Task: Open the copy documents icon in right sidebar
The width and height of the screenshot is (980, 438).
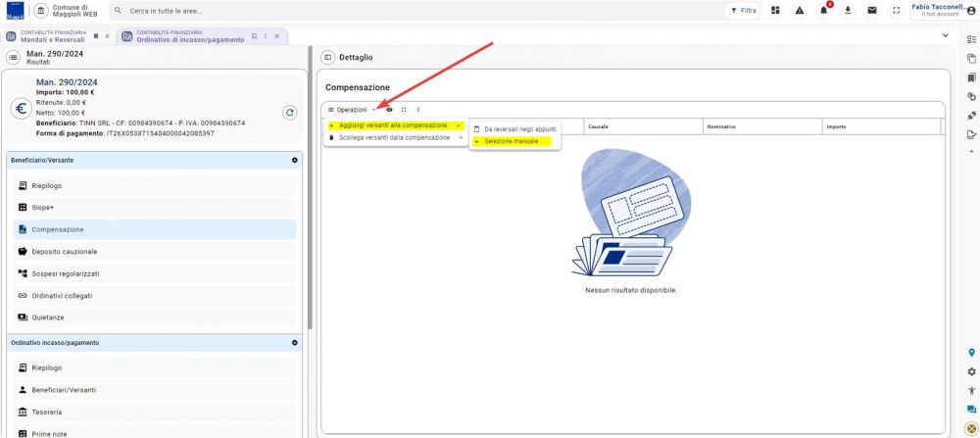Action: pos(971,59)
